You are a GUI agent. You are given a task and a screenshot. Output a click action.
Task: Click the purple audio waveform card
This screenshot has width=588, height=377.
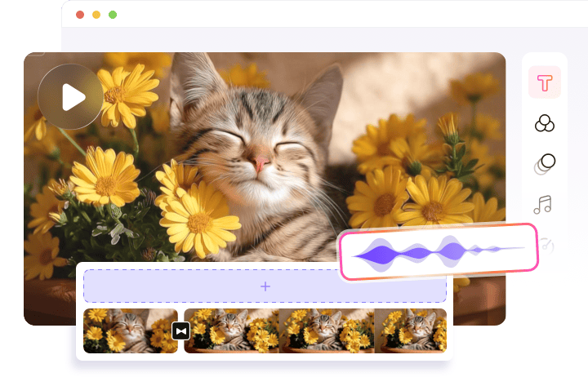[439, 251]
